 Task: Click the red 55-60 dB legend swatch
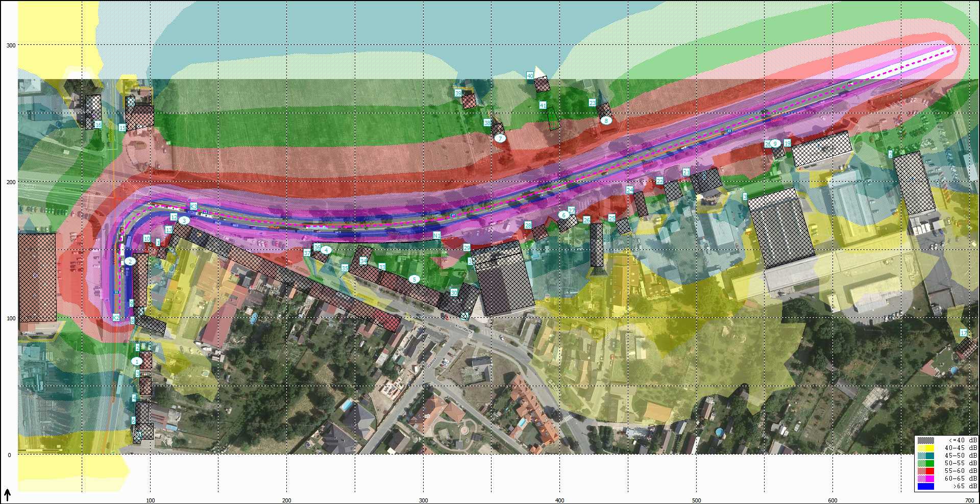click(925, 471)
